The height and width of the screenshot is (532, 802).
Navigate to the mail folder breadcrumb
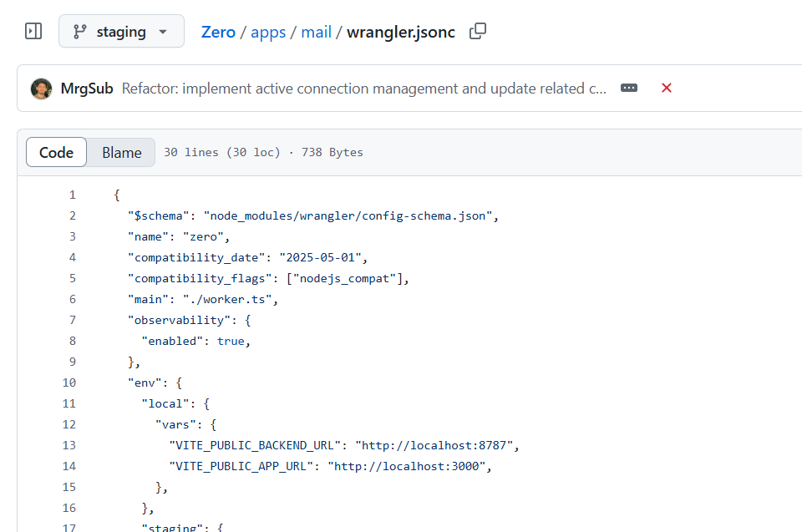pyautogui.click(x=316, y=32)
